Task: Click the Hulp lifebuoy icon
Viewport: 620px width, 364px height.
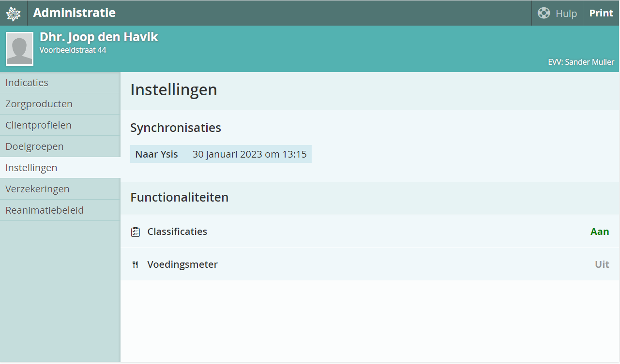Action: 544,13
